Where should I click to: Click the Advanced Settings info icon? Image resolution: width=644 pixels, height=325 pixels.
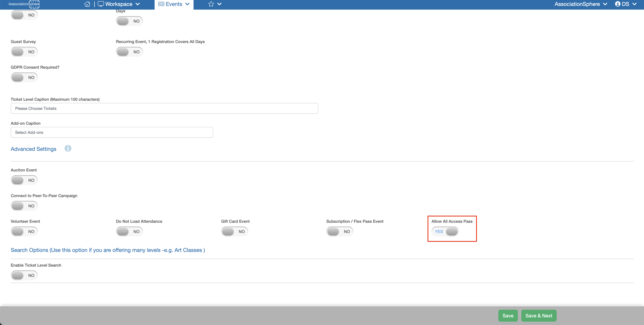pyautogui.click(x=68, y=148)
